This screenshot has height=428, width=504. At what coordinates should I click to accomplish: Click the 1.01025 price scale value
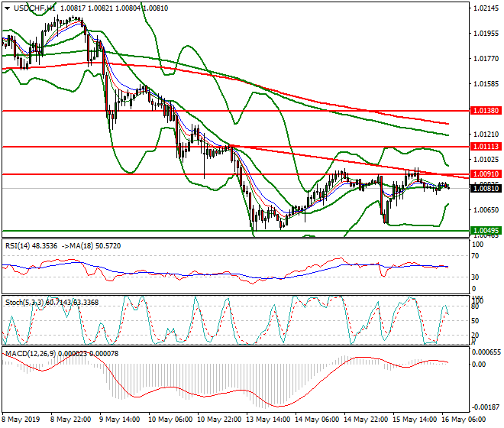(x=486, y=160)
